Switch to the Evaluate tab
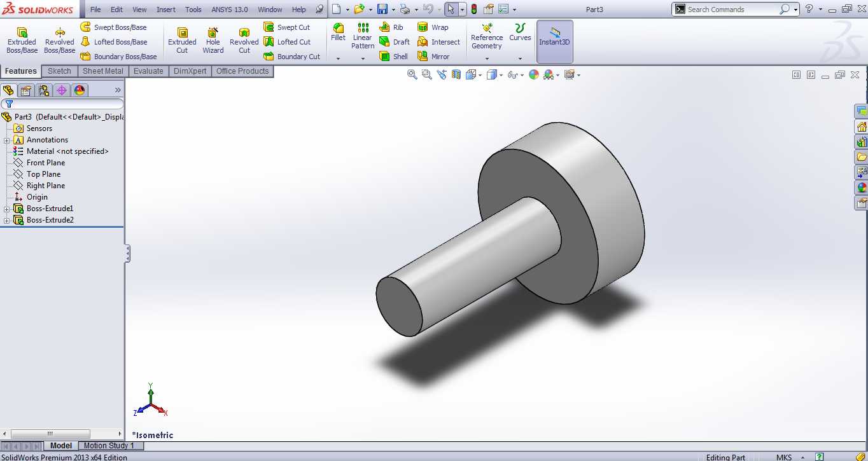Screen dimensions: 868x461 pos(148,71)
